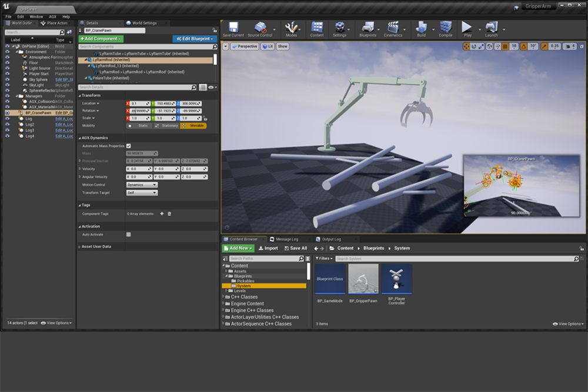Open the AGX menu
Image resolution: width=588 pixels, height=392 pixels.
(53, 16)
